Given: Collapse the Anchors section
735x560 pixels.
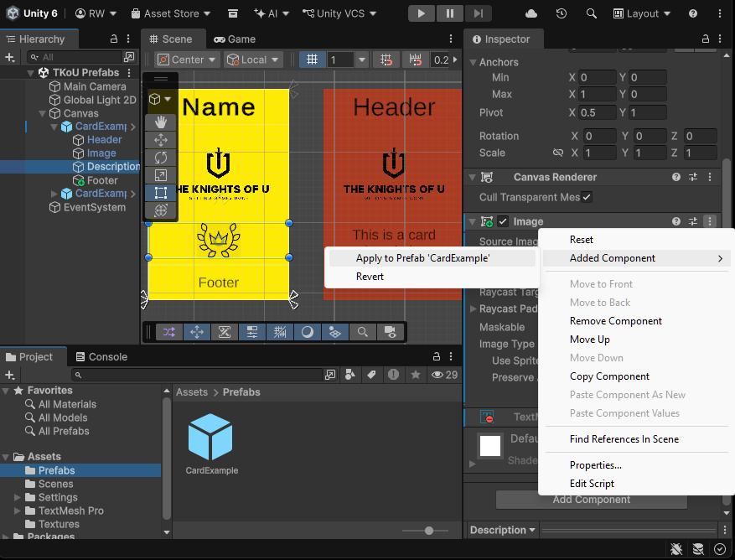Looking at the screenshot, I should tap(473, 62).
